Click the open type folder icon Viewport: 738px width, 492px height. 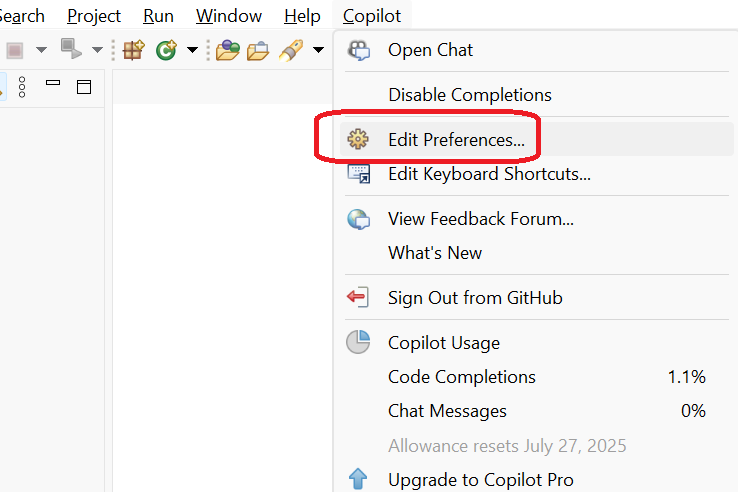228,50
